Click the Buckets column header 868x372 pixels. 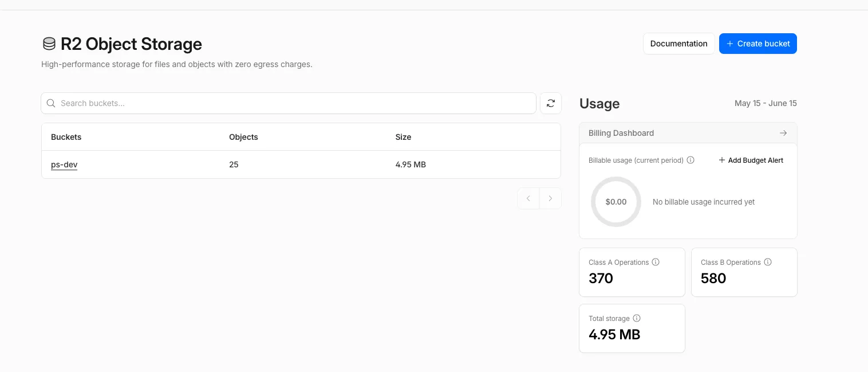click(x=66, y=137)
